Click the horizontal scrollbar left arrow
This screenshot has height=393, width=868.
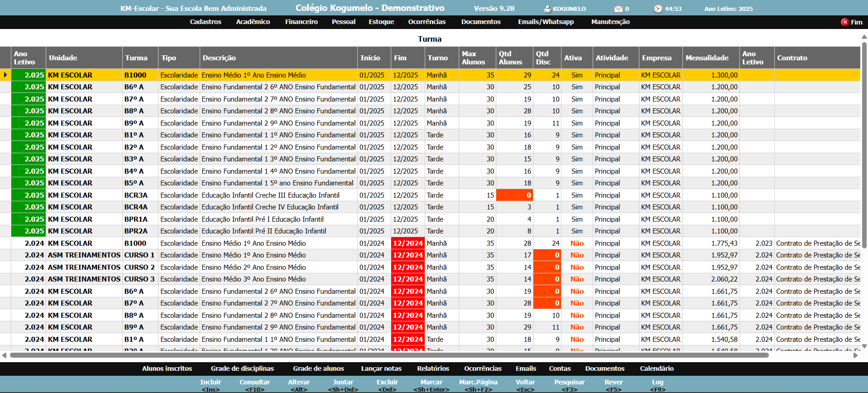[x=5, y=355]
